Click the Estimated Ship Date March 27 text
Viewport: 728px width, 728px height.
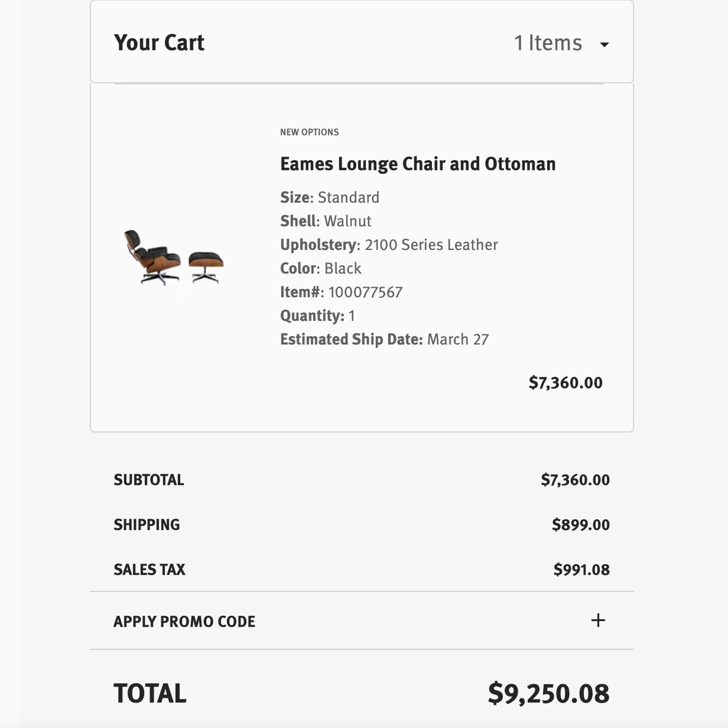coord(384,339)
